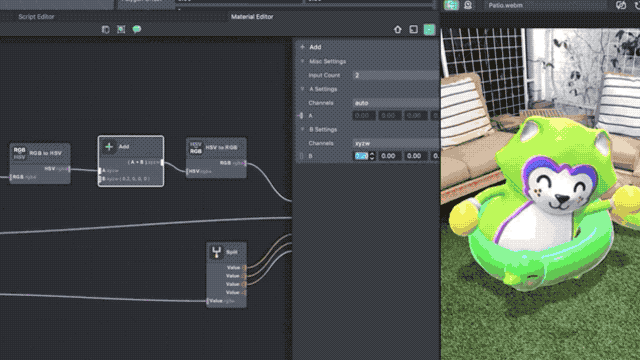Click the first Value output port on Split
The image size is (640, 360).
[x=244, y=268]
